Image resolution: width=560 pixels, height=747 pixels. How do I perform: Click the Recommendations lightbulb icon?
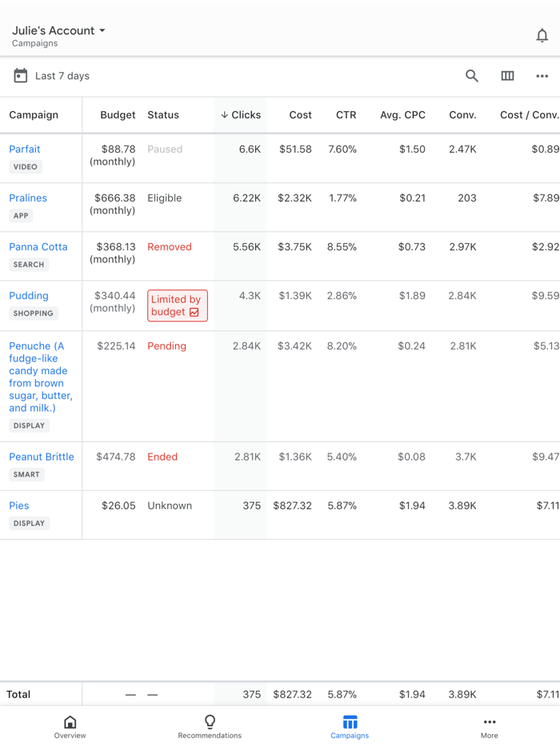pyautogui.click(x=210, y=722)
